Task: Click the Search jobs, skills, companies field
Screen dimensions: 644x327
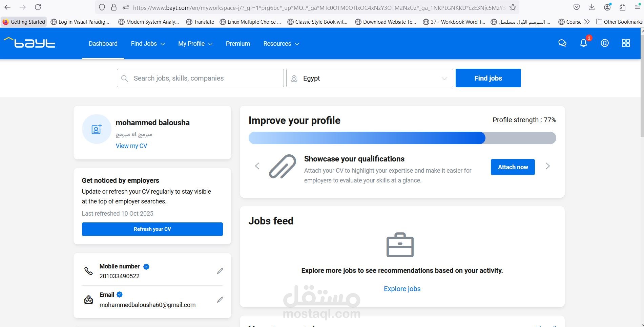Action: point(200,78)
